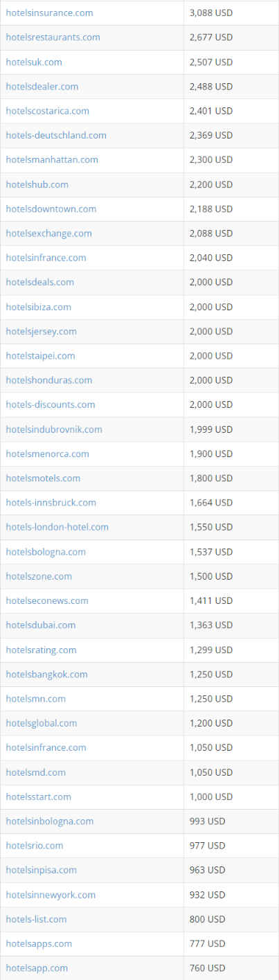Open hotelsindubrovnik.com entry
279x980 pixels.
(x=54, y=429)
